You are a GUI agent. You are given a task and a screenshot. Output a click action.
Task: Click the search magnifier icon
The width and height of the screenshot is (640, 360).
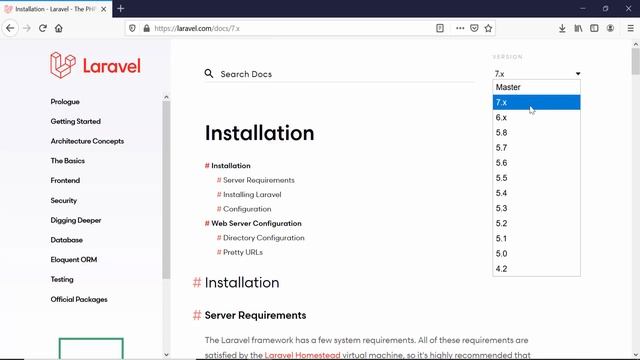click(209, 73)
